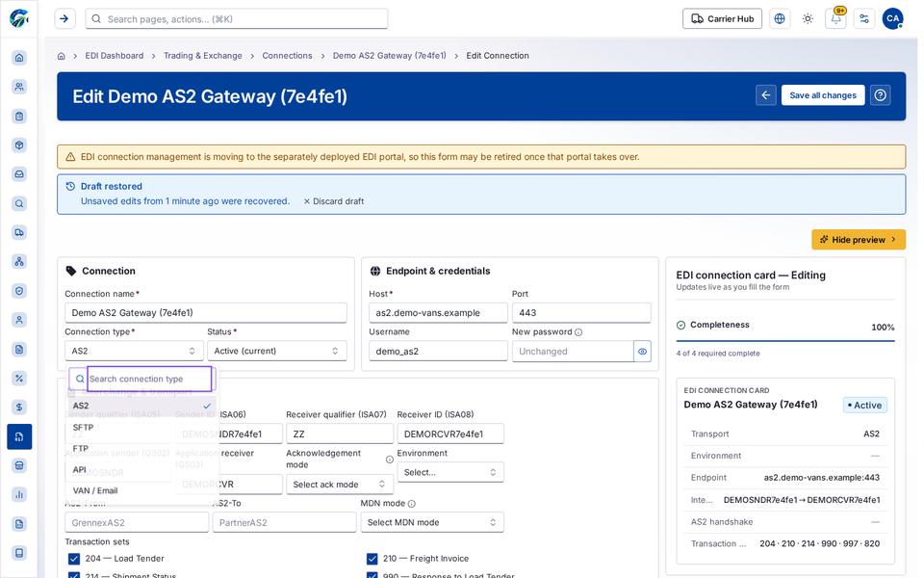Open the Environment Select... dropdown
Viewport: 924px width, 578px height.
[450, 472]
